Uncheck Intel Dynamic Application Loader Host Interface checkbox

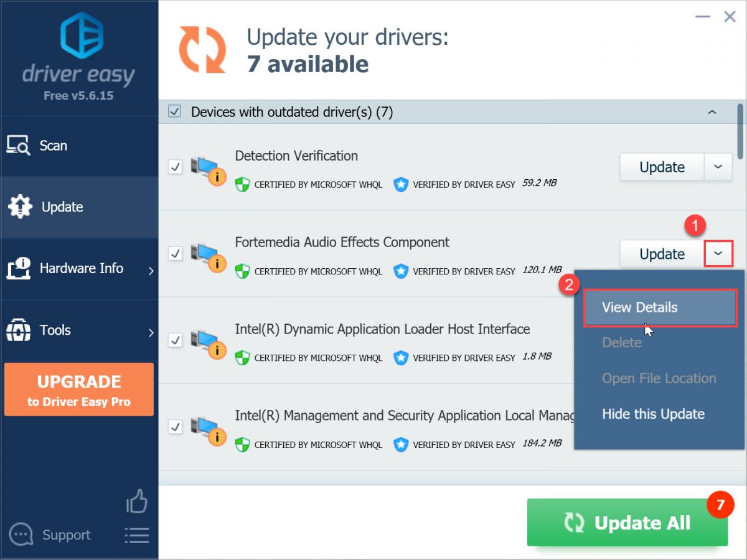point(176,340)
